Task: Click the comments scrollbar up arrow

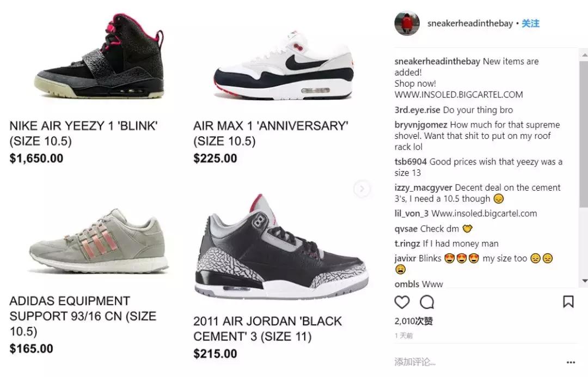Action: [x=584, y=55]
